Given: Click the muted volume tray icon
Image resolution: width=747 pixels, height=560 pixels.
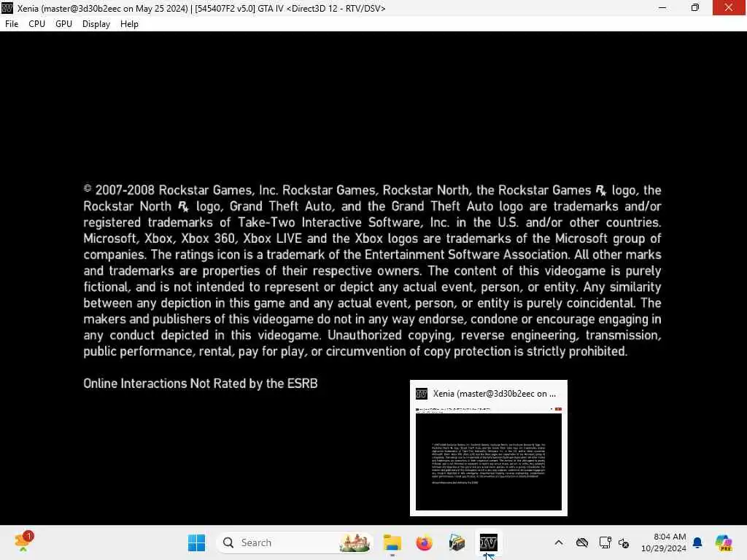Looking at the screenshot, I should tap(624, 542).
